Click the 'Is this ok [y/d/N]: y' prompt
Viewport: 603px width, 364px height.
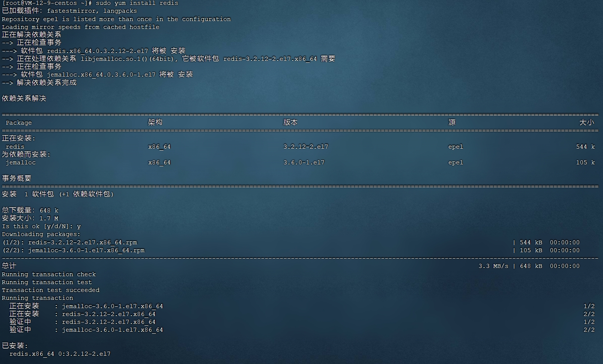tap(41, 226)
